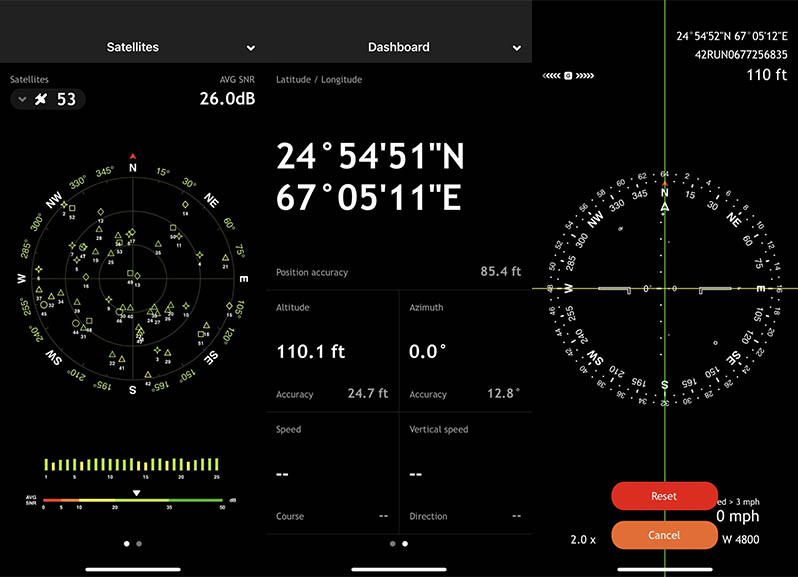Expand the satellite count filter chevron
The width and height of the screenshot is (798, 577).
22,99
